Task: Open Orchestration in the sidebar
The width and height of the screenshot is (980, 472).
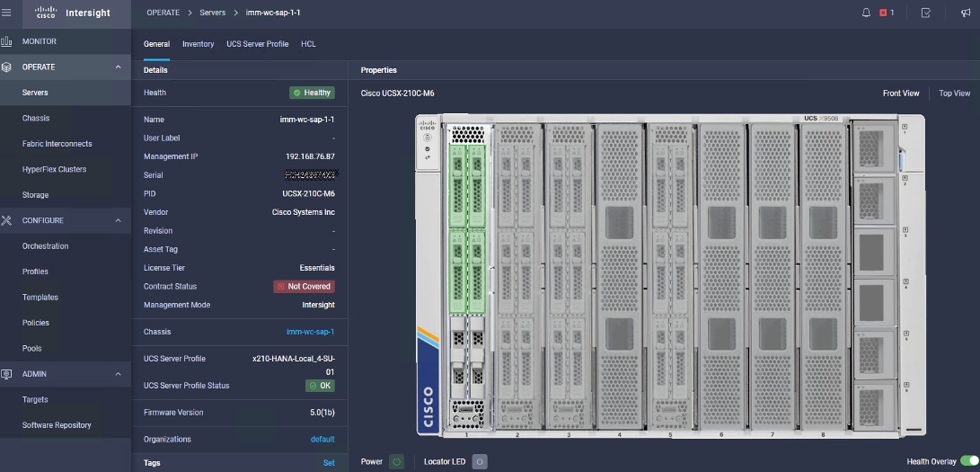Action: point(45,246)
